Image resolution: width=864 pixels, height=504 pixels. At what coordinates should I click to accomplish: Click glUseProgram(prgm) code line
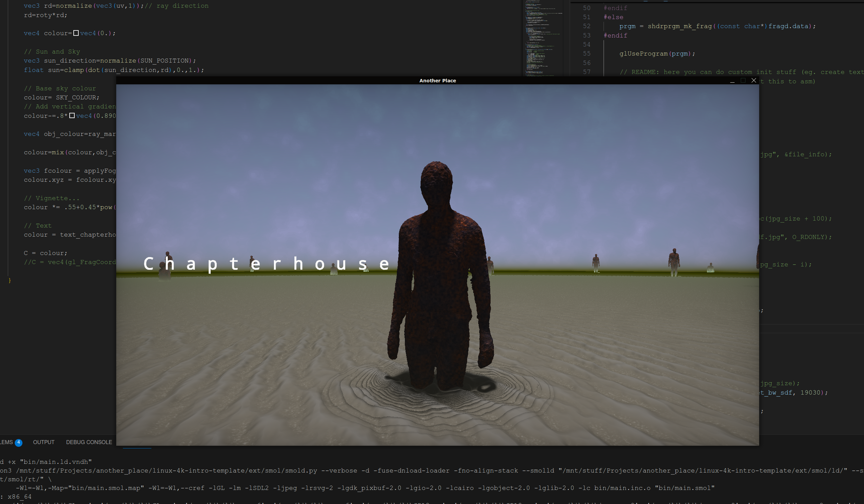pos(657,54)
